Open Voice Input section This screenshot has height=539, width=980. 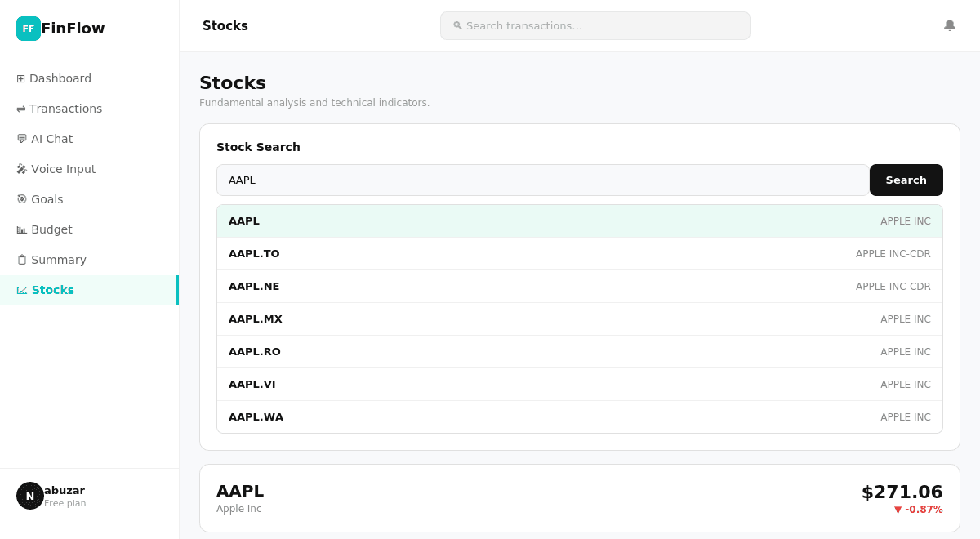point(90,169)
